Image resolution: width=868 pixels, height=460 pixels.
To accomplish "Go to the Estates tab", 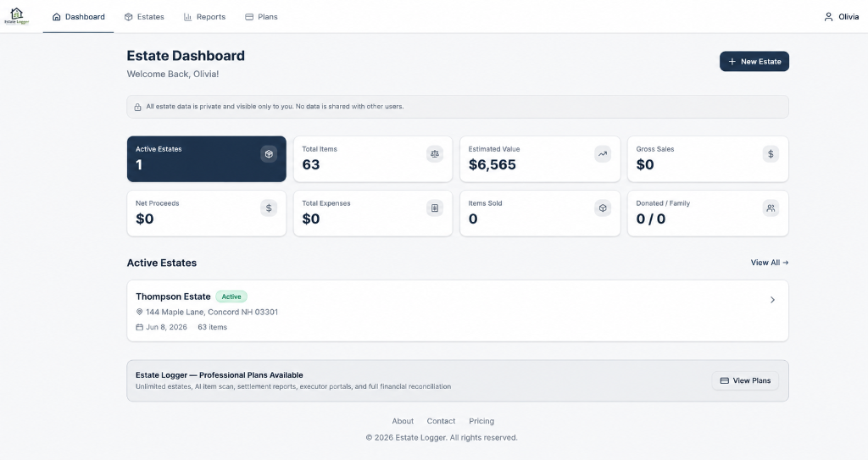I will [x=144, y=17].
